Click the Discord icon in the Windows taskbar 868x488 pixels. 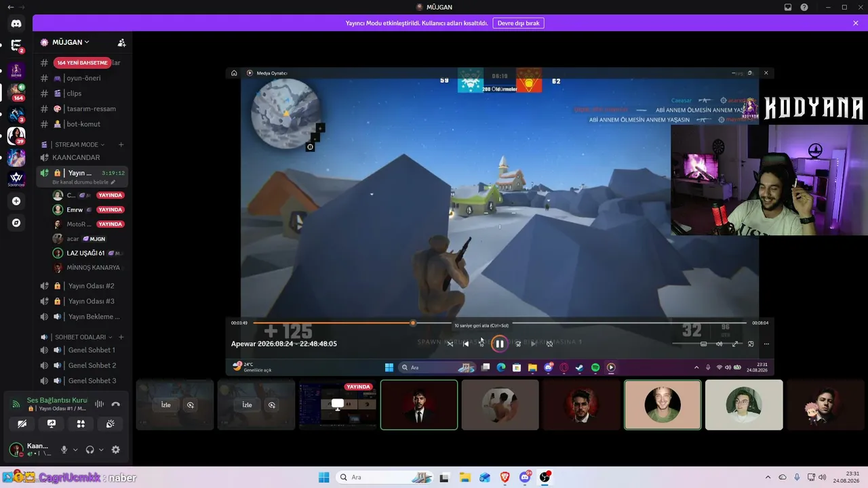coord(525,477)
